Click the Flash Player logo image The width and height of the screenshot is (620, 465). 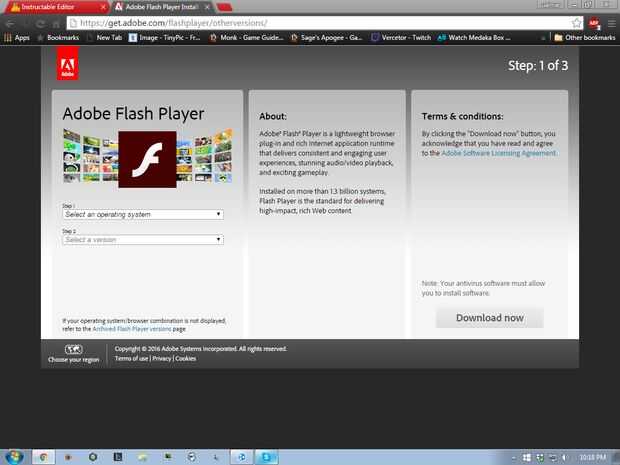(x=147, y=159)
